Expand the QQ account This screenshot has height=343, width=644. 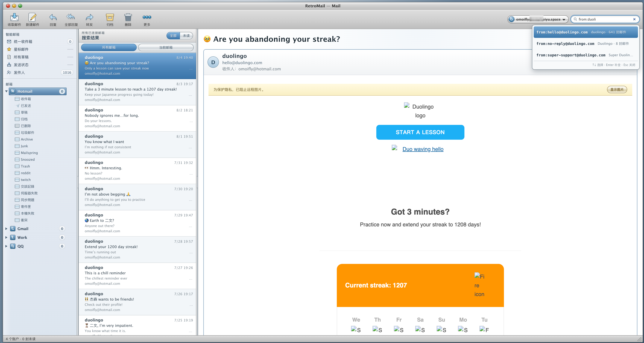[x=6, y=246]
